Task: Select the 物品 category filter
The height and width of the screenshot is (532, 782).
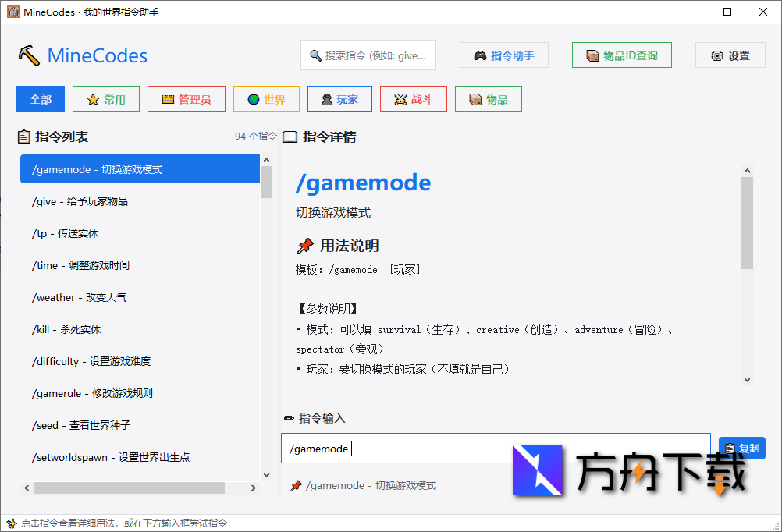Action: tap(488, 98)
